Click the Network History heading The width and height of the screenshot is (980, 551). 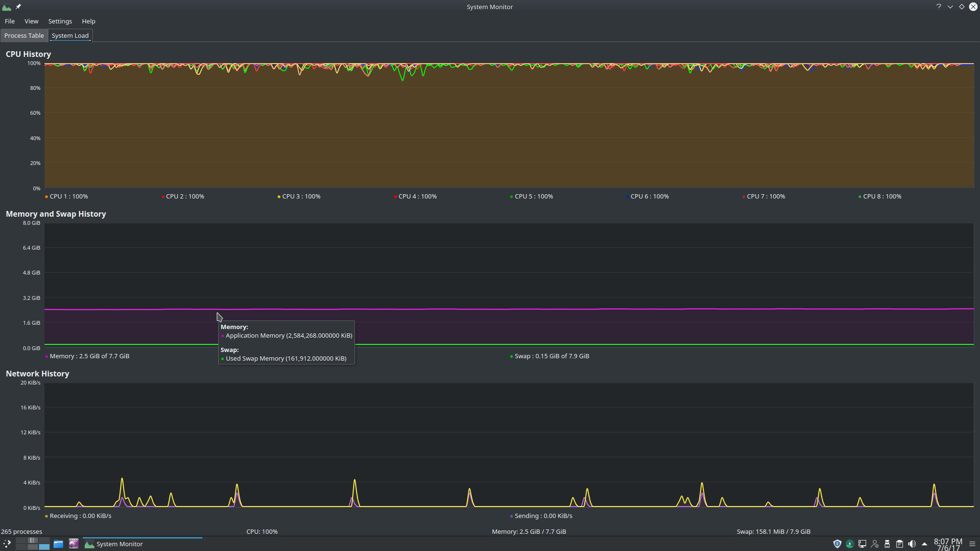tap(37, 374)
